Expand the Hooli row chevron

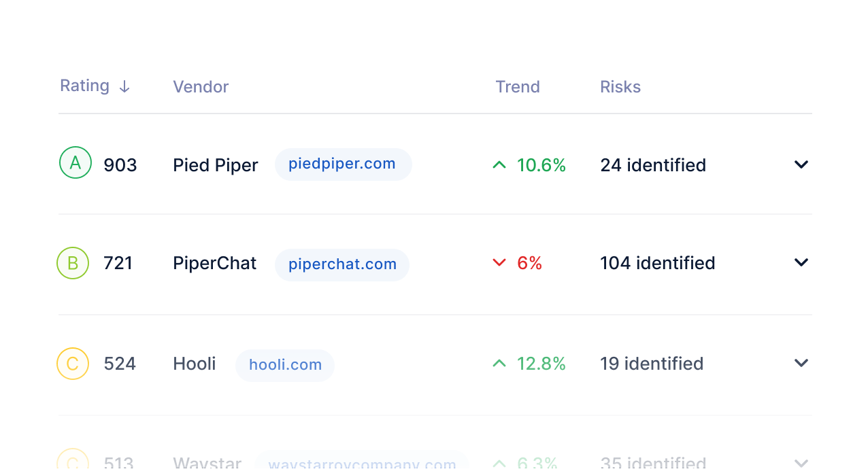click(x=801, y=363)
